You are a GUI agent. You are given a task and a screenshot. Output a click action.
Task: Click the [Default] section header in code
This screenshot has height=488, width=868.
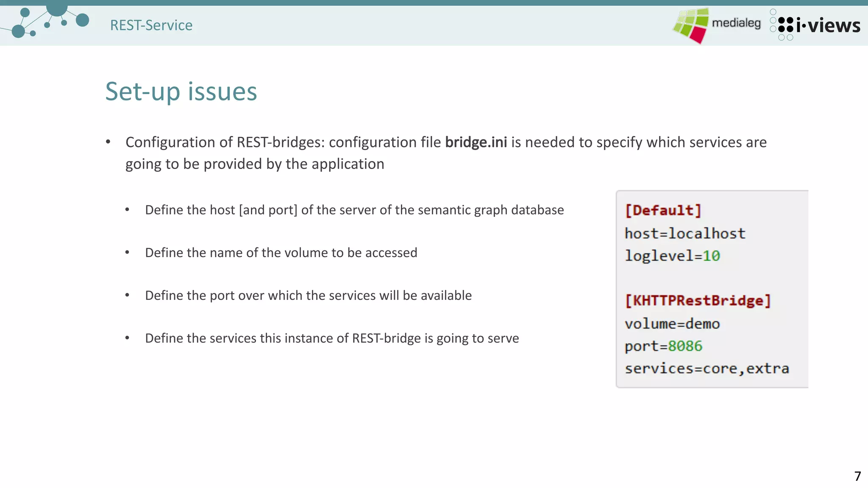(663, 211)
